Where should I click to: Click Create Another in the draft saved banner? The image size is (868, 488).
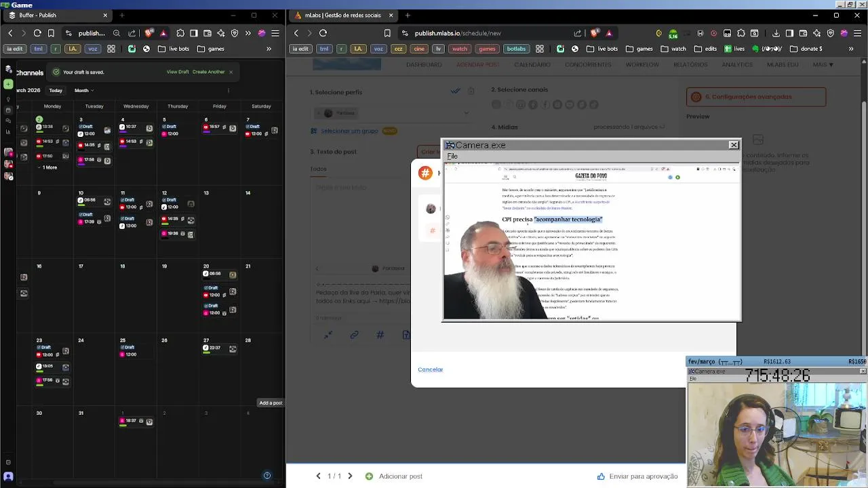tap(209, 72)
